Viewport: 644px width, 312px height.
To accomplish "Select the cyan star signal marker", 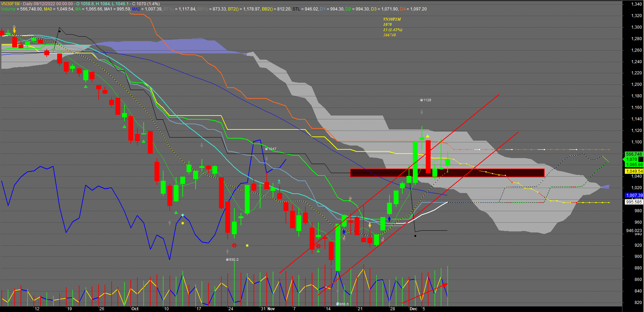I will coord(182,215).
